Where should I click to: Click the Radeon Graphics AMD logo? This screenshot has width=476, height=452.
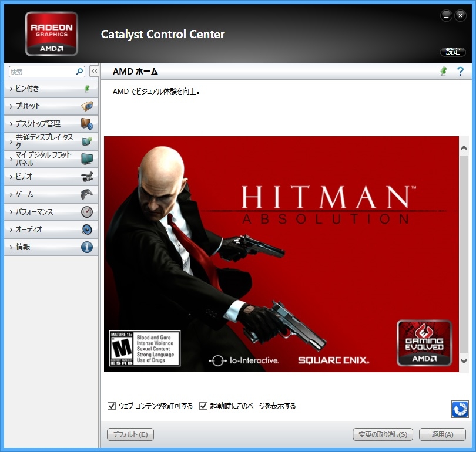click(52, 33)
